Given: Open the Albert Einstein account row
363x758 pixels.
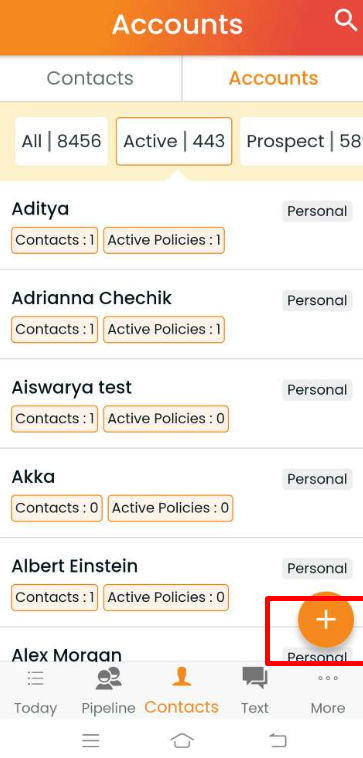Looking at the screenshot, I should pyautogui.click(x=181, y=583).
